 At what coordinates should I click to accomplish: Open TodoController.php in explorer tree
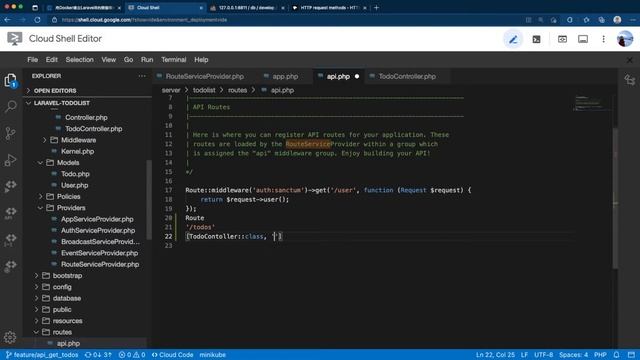click(x=93, y=129)
